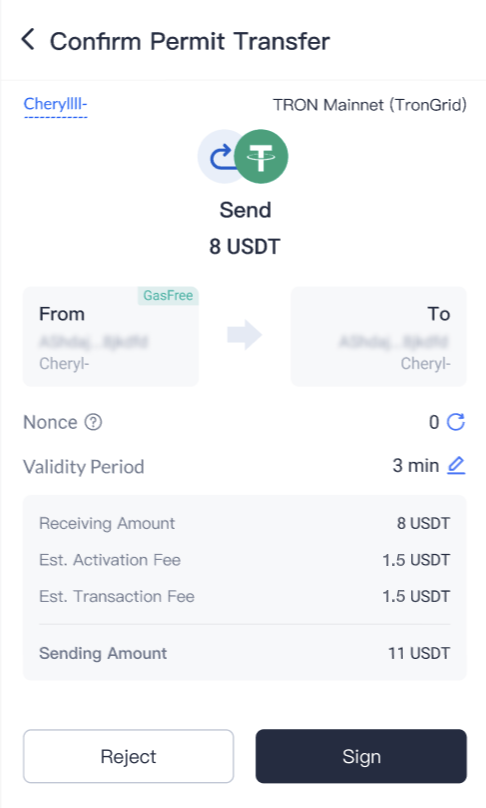Click the 3 min validity value
This screenshot has width=486, height=808.
coord(415,466)
